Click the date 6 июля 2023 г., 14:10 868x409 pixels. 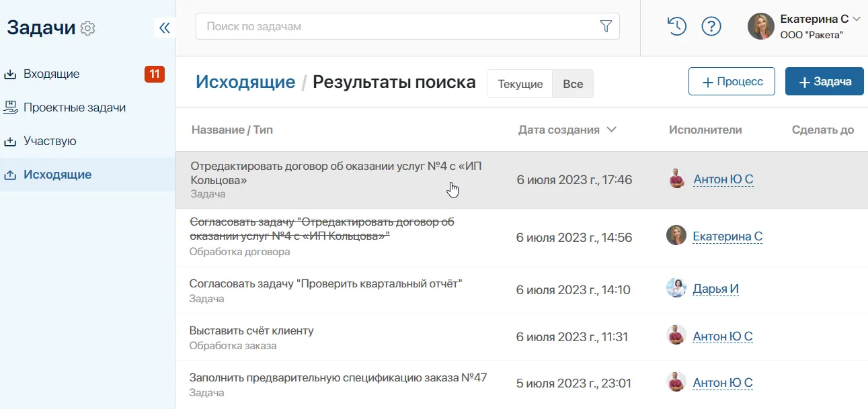574,289
